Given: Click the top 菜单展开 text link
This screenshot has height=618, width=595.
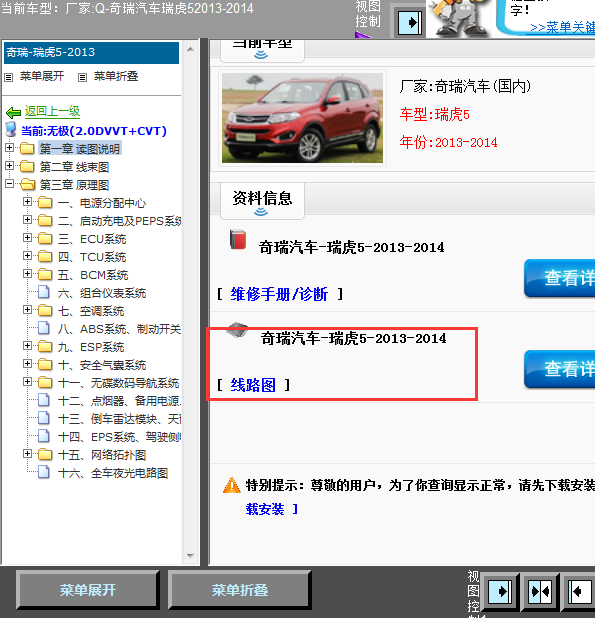Looking at the screenshot, I should click(x=42, y=76).
